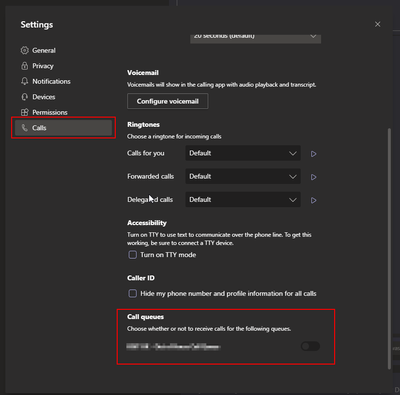Screen dimensions: 400x395
Task: Click the Privacy lock icon
Action: tap(24, 66)
